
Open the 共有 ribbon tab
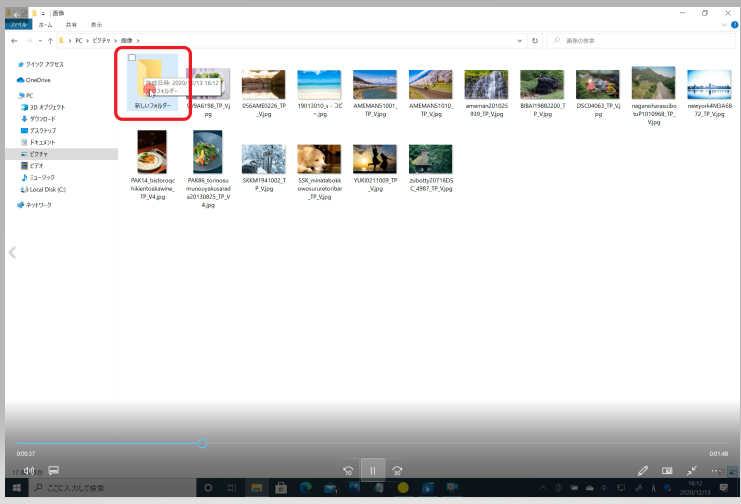coord(71,24)
